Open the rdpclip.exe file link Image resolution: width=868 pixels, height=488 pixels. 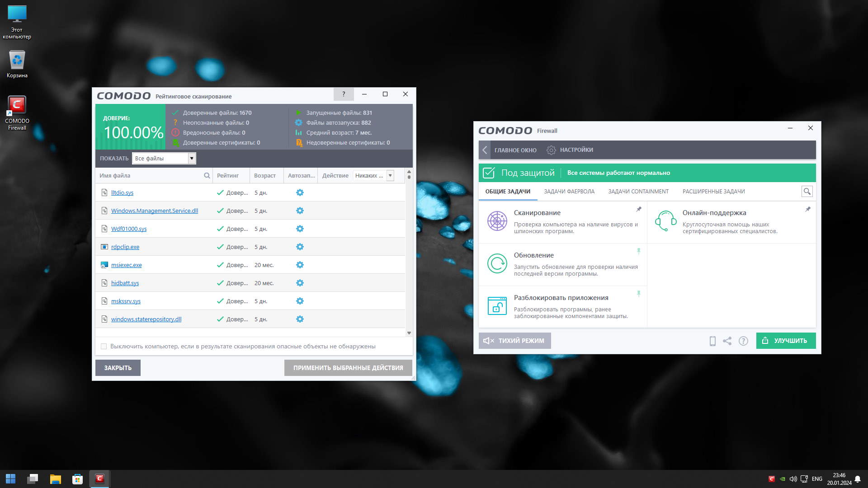pyautogui.click(x=125, y=247)
